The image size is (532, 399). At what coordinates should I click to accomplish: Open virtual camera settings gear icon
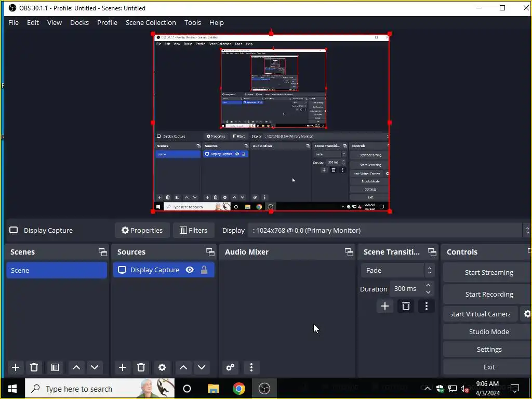527,314
